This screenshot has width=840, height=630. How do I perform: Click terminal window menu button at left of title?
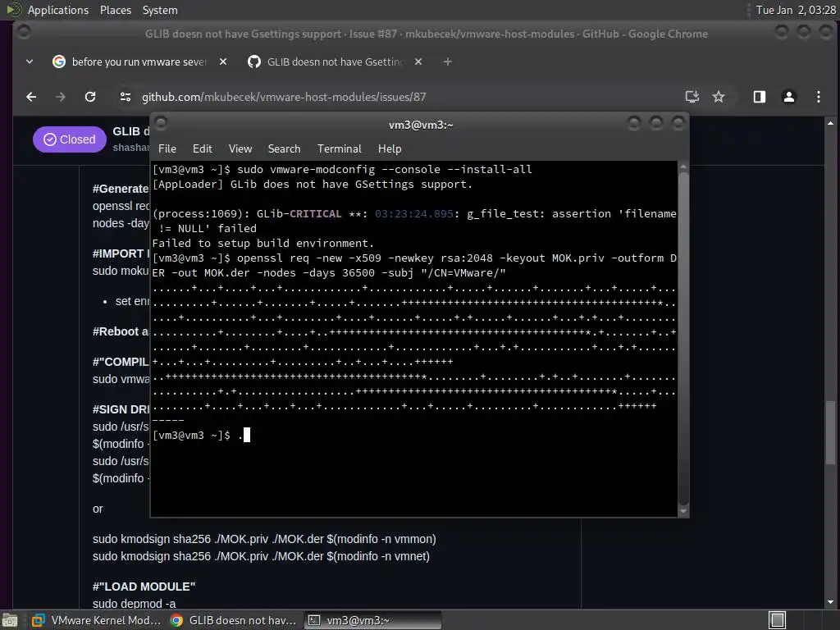pyautogui.click(x=161, y=123)
